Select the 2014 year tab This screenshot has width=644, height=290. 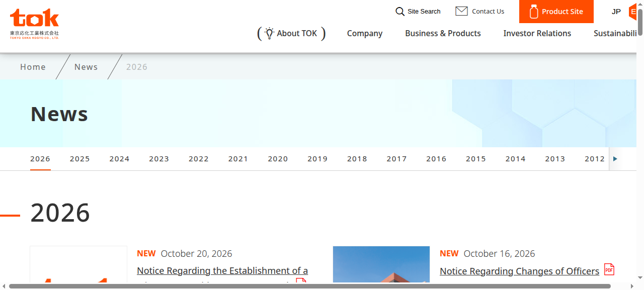515,159
